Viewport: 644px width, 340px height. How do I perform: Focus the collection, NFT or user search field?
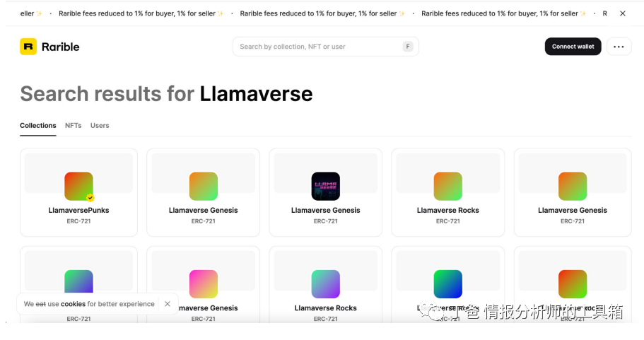pyautogui.click(x=326, y=47)
